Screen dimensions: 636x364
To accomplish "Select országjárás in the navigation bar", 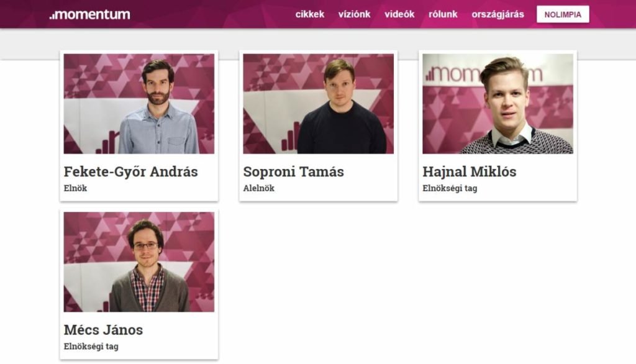I will click(x=497, y=15).
